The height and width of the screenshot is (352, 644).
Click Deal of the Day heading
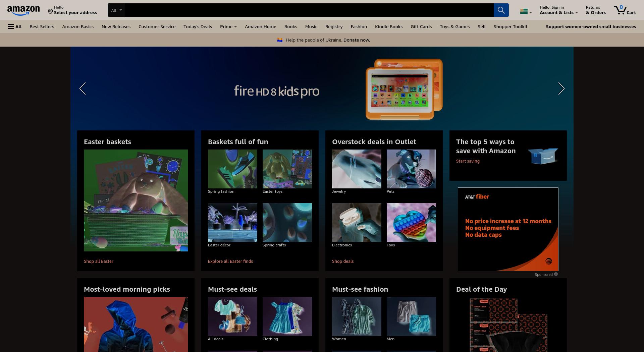(481, 289)
